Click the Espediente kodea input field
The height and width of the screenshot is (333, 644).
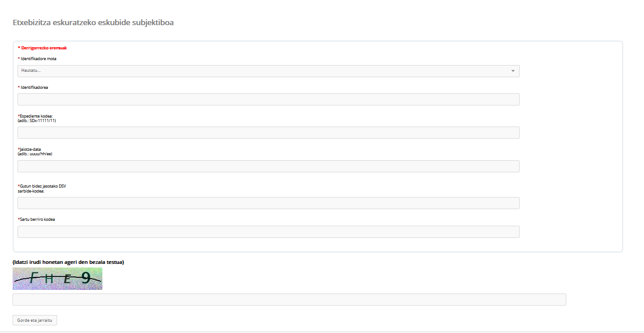[x=268, y=132]
